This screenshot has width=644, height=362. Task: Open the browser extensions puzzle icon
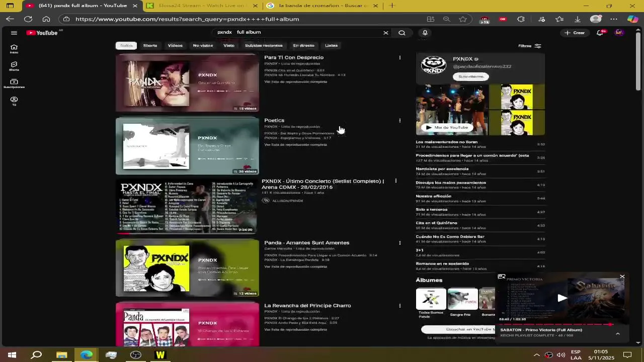click(x=521, y=19)
